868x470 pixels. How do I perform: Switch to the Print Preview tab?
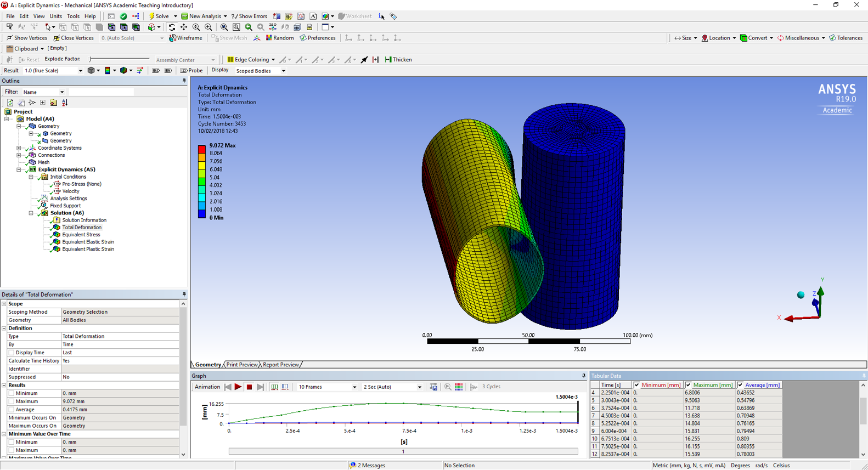(242, 365)
